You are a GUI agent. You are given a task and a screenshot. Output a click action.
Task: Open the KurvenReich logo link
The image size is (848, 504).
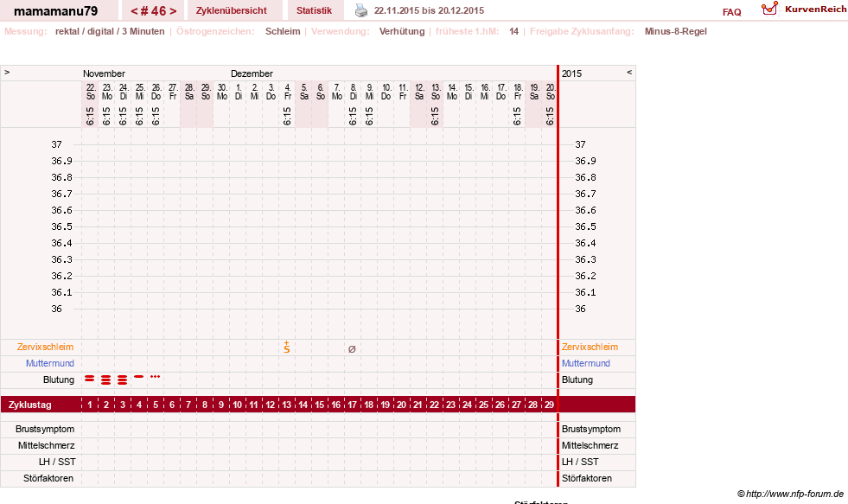pyautogui.click(x=804, y=10)
